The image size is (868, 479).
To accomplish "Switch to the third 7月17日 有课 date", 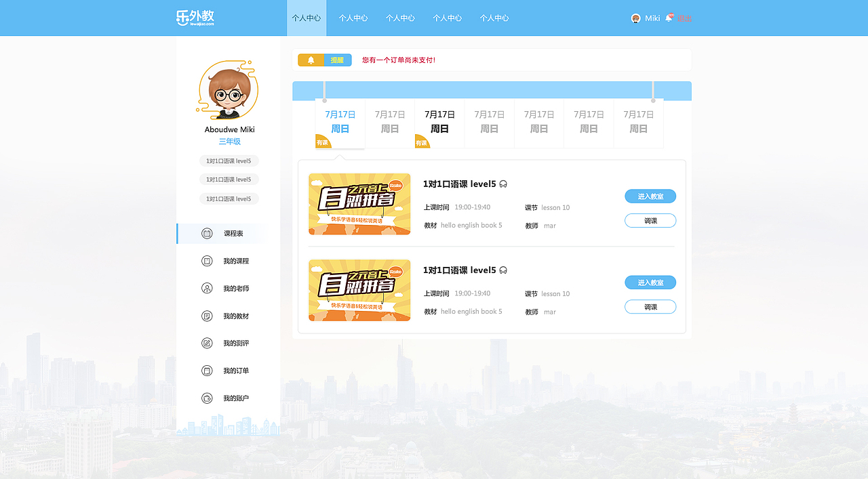I will [x=439, y=122].
